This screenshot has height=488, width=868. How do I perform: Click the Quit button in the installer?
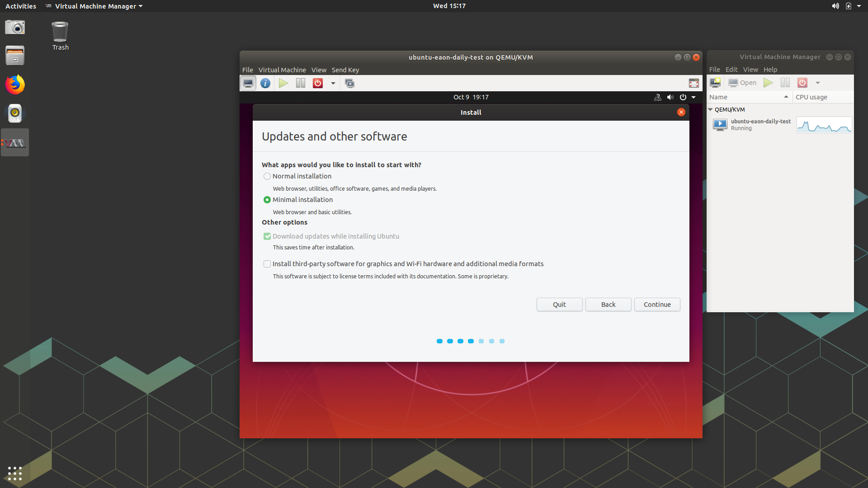point(559,305)
